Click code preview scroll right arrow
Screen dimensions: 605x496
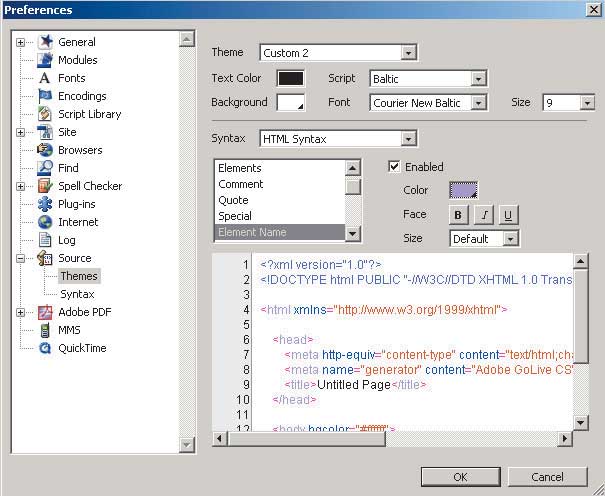[565, 439]
